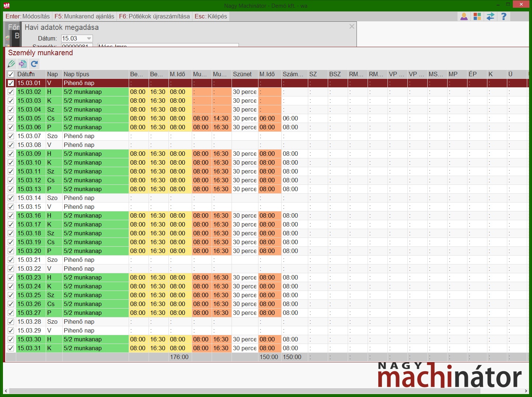The height and width of the screenshot is (397, 532).
Task: Click Esc: Kilépés to exit
Action: click(x=211, y=16)
